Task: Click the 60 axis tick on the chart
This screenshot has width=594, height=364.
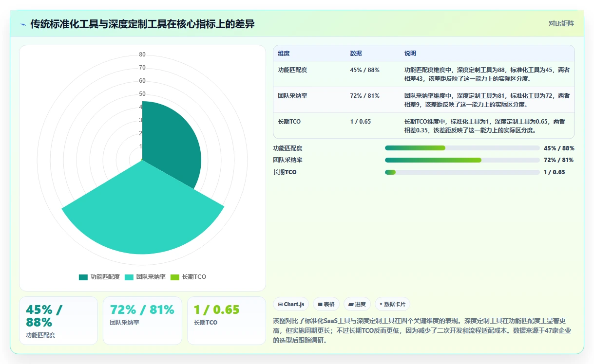Action: pyautogui.click(x=142, y=81)
